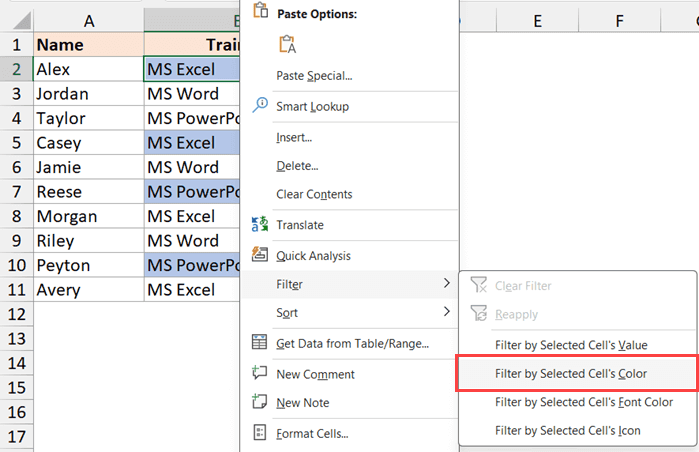Image resolution: width=699 pixels, height=452 pixels.
Task: Select Insert... in context menu
Action: tap(294, 137)
